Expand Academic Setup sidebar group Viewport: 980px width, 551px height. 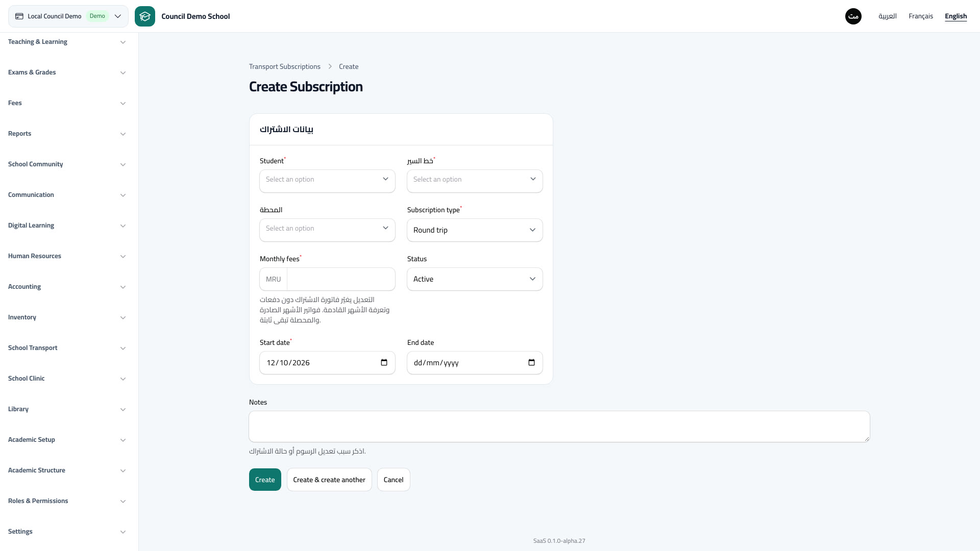pyautogui.click(x=67, y=440)
